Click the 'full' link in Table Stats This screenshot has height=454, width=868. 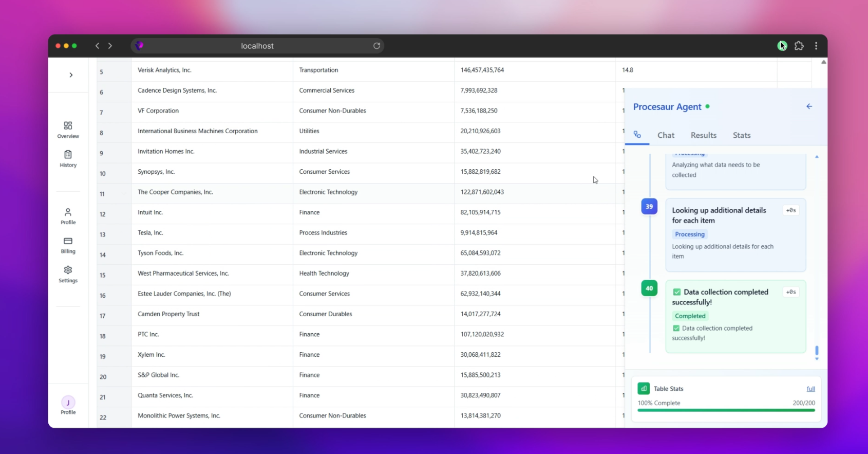pos(810,389)
